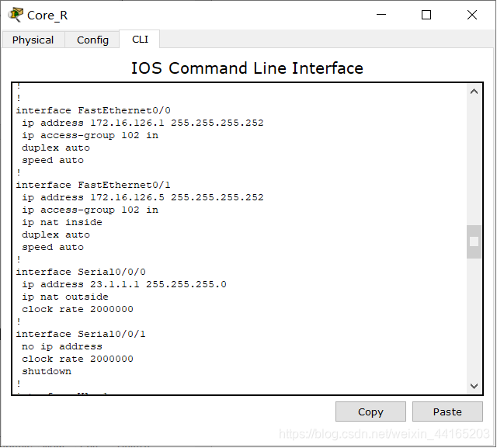497x448 pixels.
Task: Click the 'no ip address' line
Action: [62, 346]
